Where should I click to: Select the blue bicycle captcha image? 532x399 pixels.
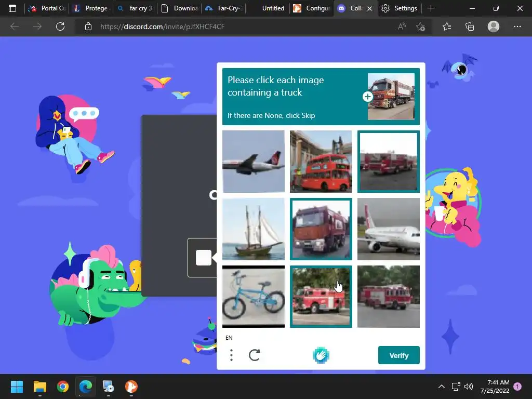point(254,297)
